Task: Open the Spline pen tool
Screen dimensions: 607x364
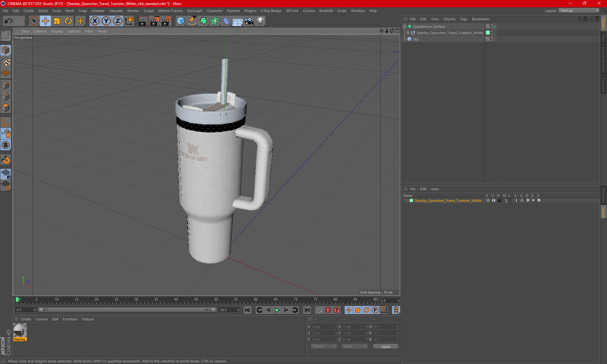Action: click(x=192, y=21)
